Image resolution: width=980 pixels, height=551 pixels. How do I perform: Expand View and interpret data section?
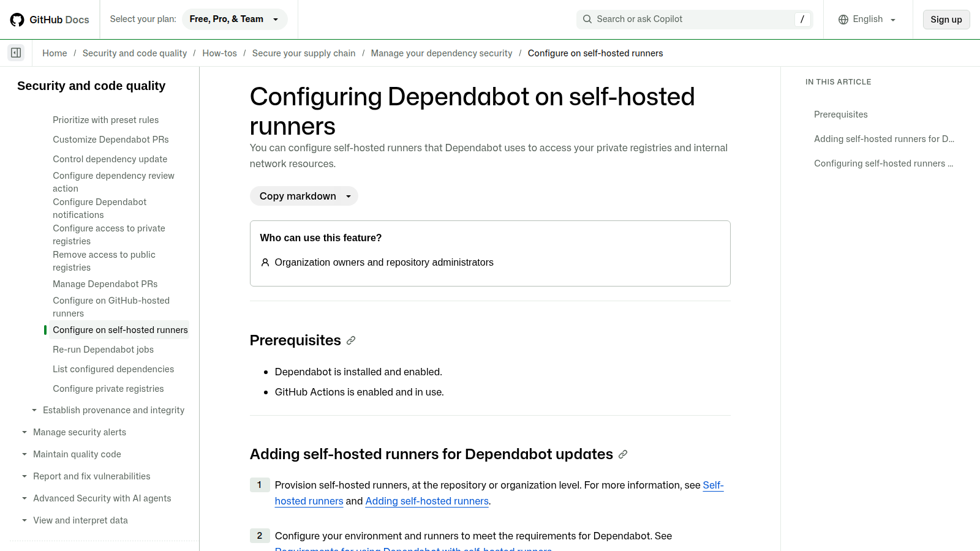coord(24,520)
